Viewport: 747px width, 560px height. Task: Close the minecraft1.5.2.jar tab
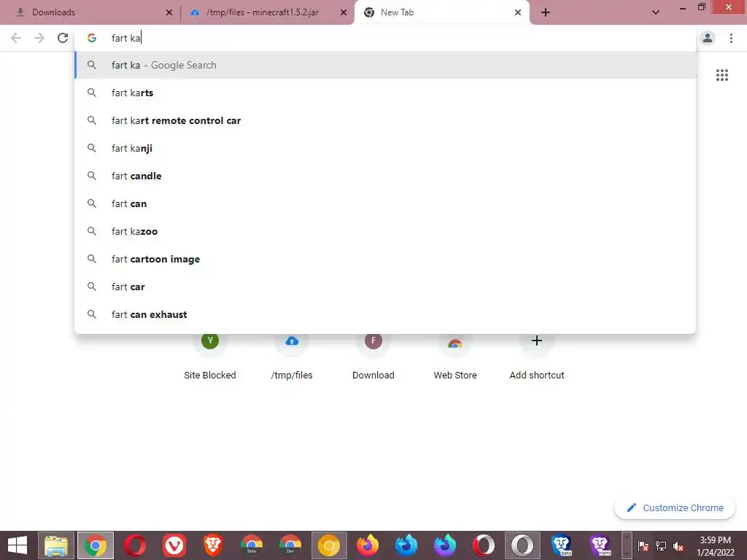pyautogui.click(x=344, y=12)
